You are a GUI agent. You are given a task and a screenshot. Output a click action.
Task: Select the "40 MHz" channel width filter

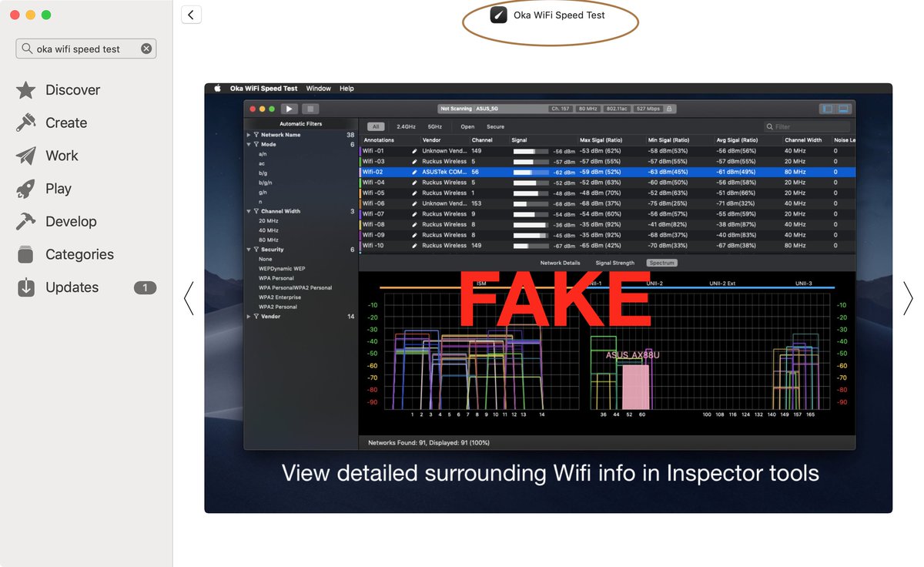click(x=269, y=230)
